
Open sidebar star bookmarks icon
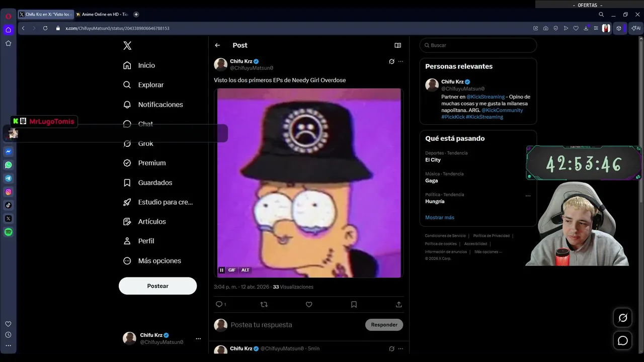[9, 43]
